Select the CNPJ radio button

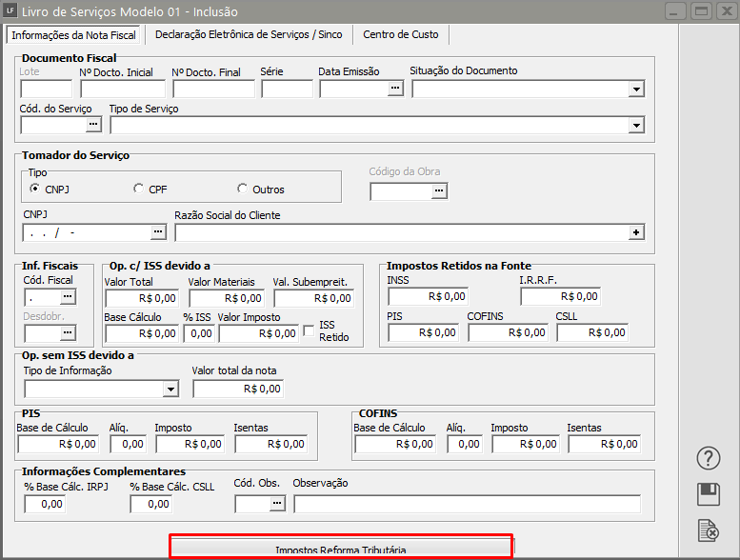pos(34,189)
